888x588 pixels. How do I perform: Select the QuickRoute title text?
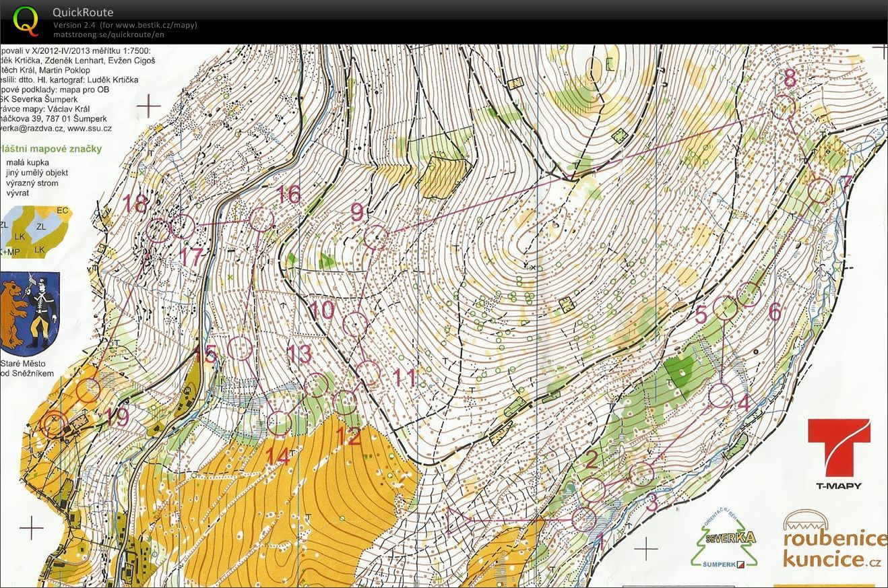[83, 12]
